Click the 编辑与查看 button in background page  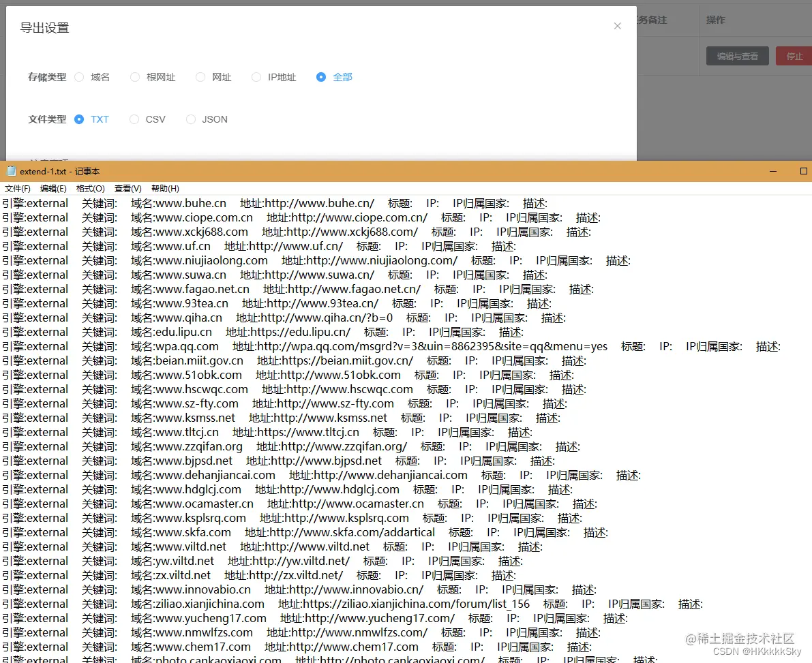(x=738, y=56)
